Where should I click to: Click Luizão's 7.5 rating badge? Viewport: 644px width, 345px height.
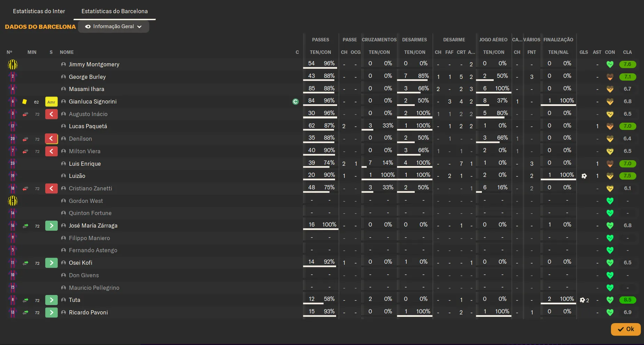pyautogui.click(x=628, y=176)
